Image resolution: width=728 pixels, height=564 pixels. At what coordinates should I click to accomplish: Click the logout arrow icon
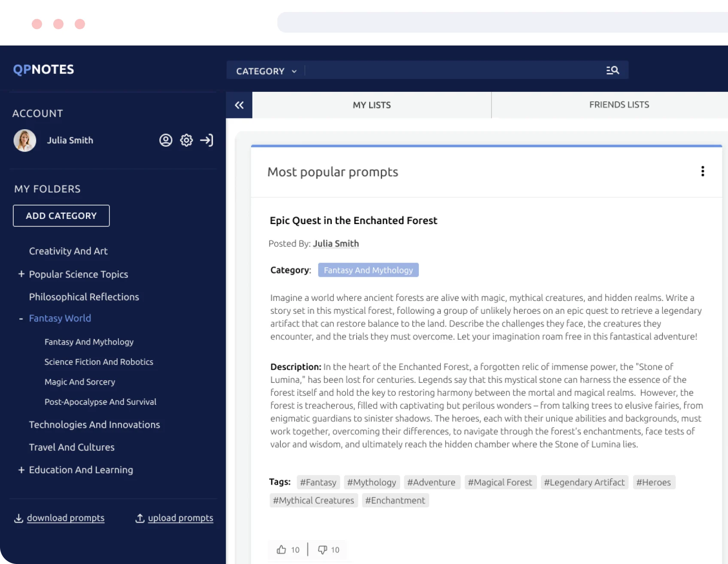click(206, 140)
